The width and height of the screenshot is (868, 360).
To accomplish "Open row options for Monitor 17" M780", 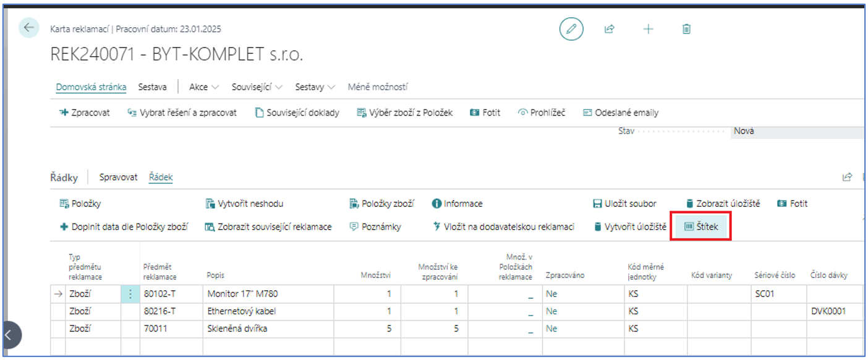I will point(130,295).
